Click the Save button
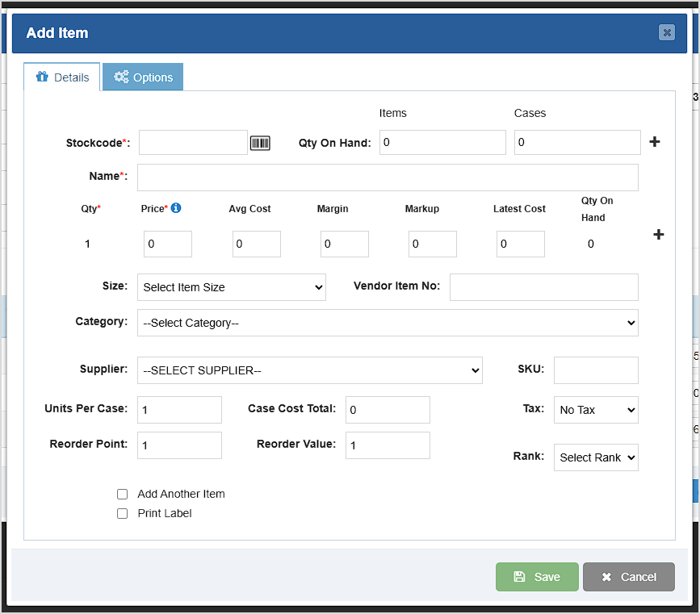Screen dimensions: 700x614 click(537, 576)
